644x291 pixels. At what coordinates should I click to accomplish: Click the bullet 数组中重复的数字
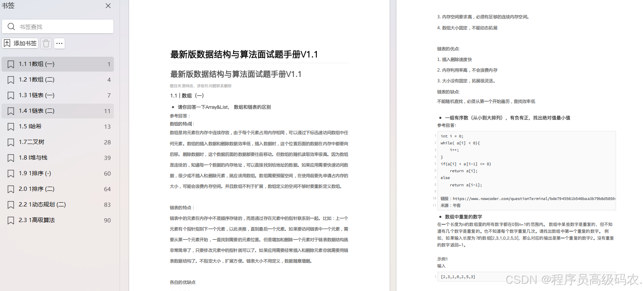(x=463, y=217)
